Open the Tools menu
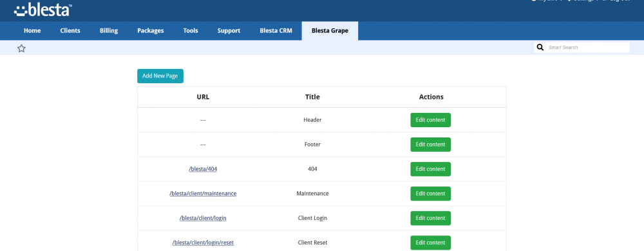 point(191,30)
